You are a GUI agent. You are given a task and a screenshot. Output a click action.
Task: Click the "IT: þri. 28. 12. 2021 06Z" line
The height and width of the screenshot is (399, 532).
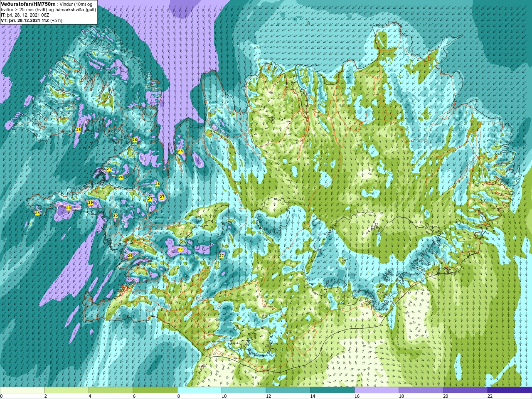(x=25, y=15)
